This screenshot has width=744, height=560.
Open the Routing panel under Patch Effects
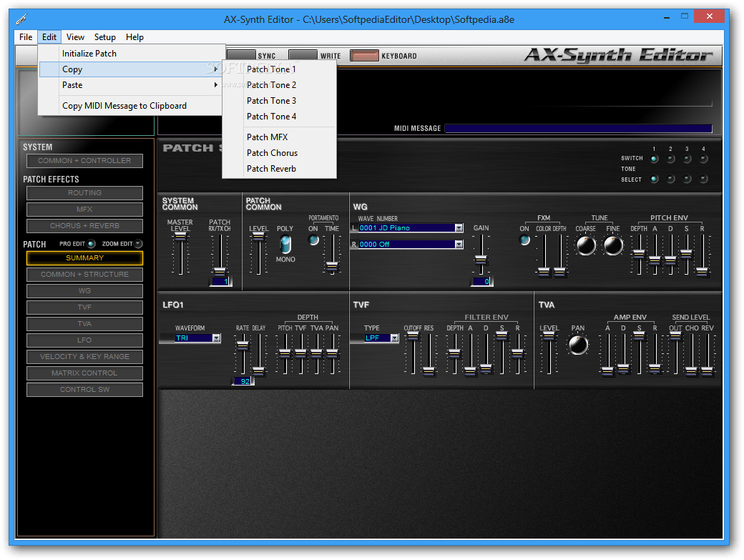coord(84,192)
